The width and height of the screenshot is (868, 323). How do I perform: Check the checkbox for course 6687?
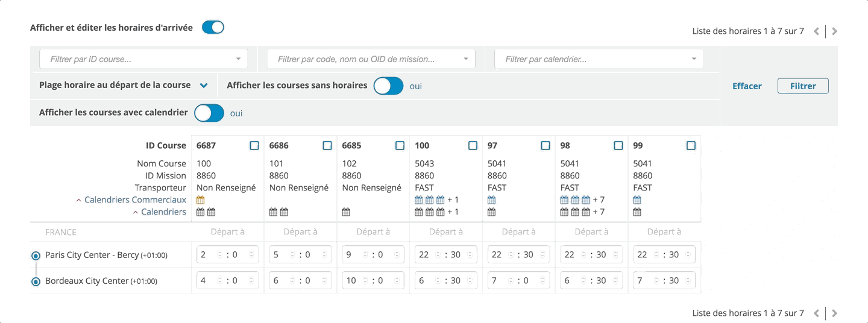[x=254, y=146]
